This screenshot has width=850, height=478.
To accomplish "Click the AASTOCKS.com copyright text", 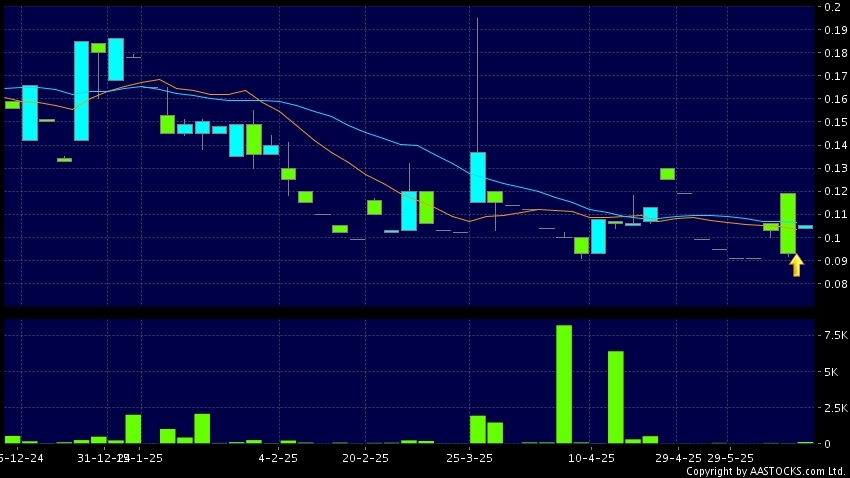I will click(767, 471).
